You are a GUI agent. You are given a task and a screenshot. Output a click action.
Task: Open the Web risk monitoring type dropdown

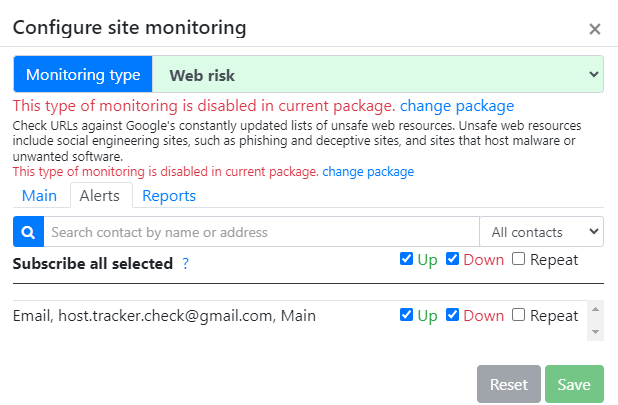click(x=378, y=74)
